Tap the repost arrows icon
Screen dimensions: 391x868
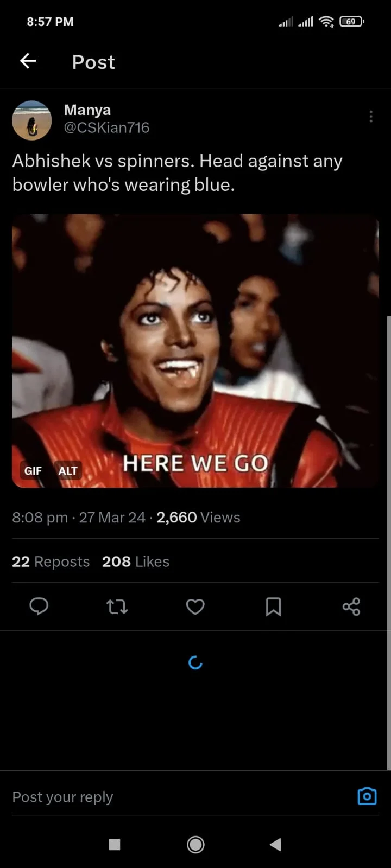117,607
